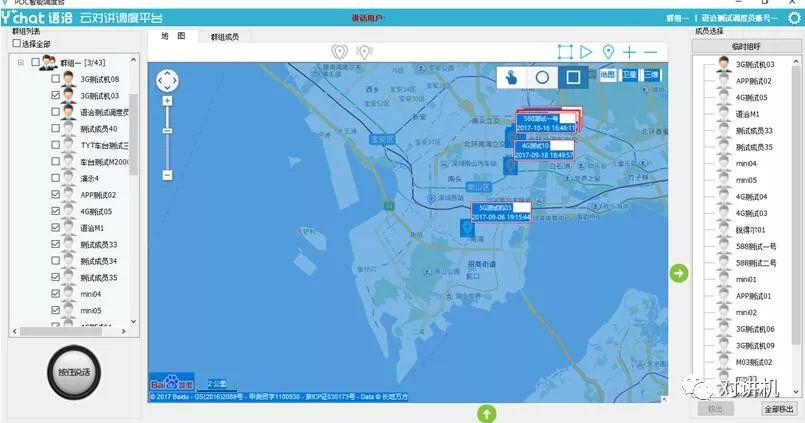The image size is (805, 423).
Task: Click the broadcasting location pin toolbar icon
Action: 364,52
